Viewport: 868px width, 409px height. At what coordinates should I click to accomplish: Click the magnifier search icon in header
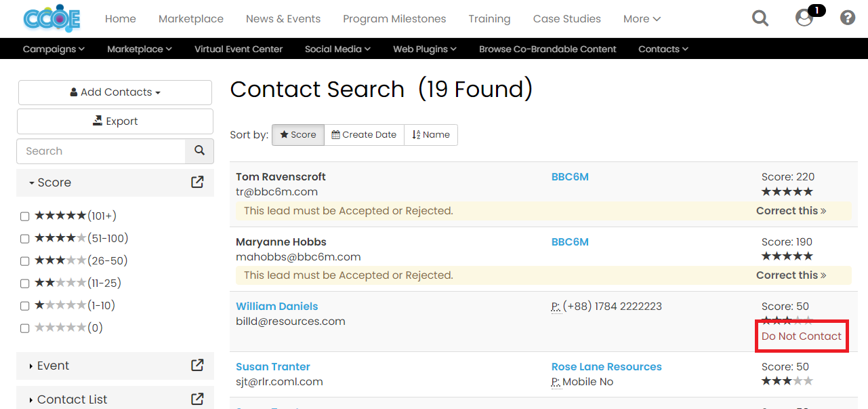click(x=760, y=18)
